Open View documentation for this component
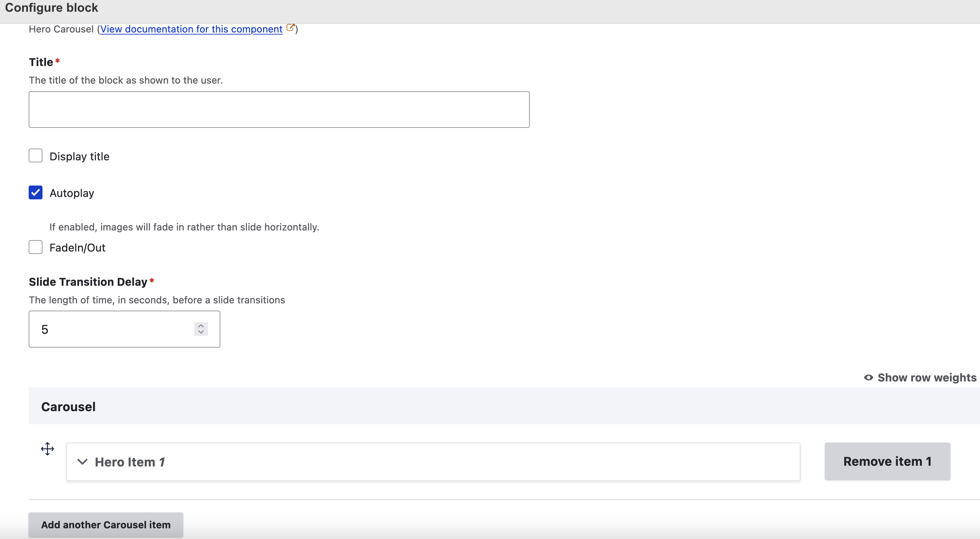This screenshot has height=539, width=980. (x=191, y=29)
